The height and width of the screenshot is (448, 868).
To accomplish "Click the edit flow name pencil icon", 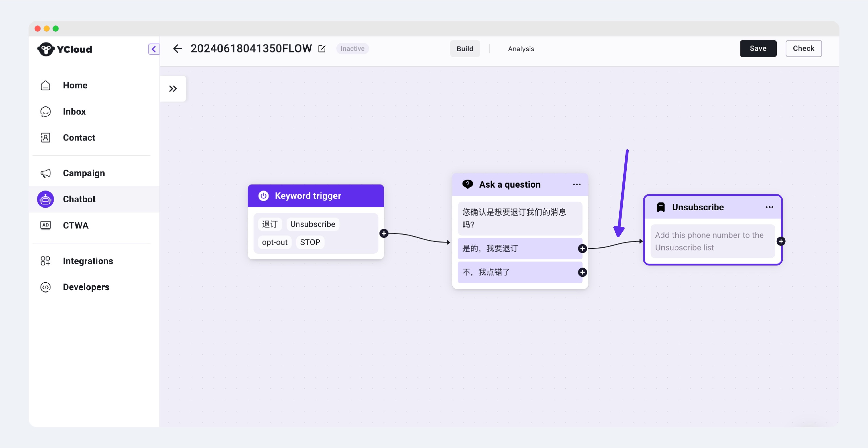I will (322, 48).
